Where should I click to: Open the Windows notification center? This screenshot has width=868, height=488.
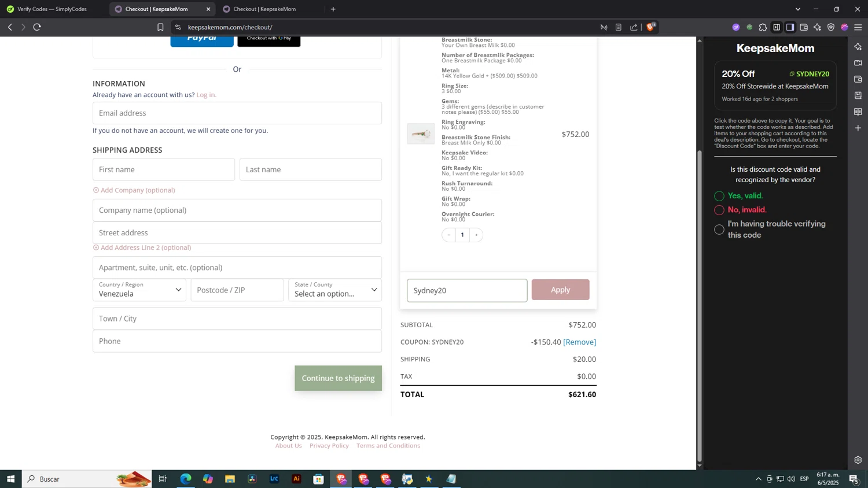(854, 479)
